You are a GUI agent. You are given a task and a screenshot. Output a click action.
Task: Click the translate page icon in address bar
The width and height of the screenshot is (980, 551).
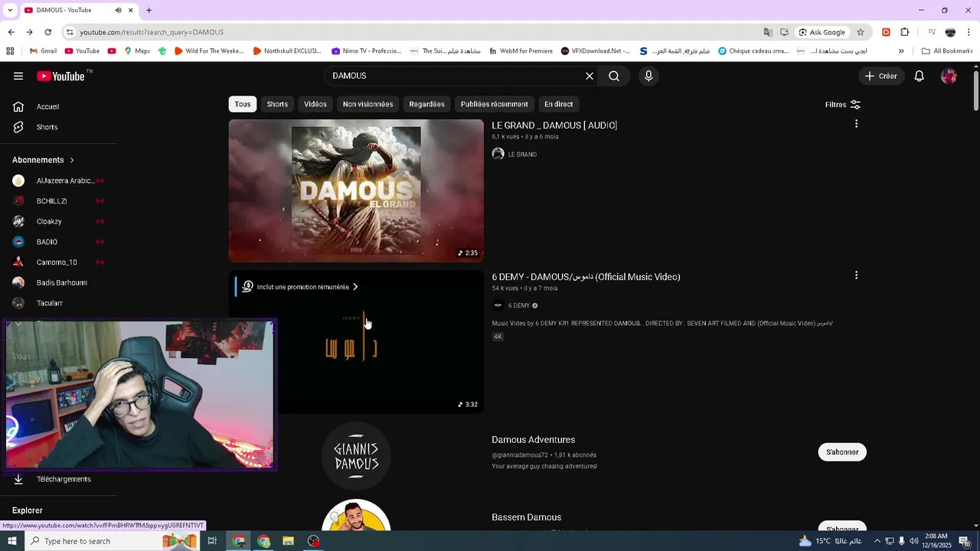coord(768,32)
